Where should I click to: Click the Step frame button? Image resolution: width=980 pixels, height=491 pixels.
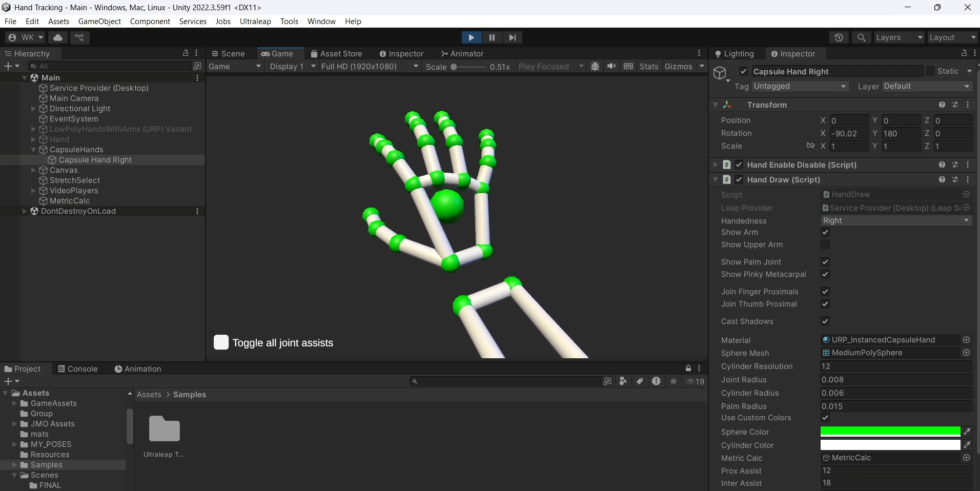point(512,37)
